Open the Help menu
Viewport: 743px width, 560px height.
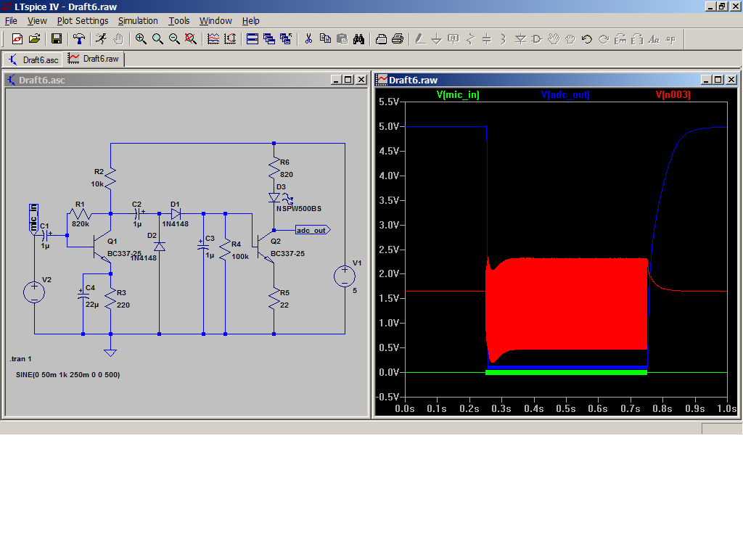point(250,21)
